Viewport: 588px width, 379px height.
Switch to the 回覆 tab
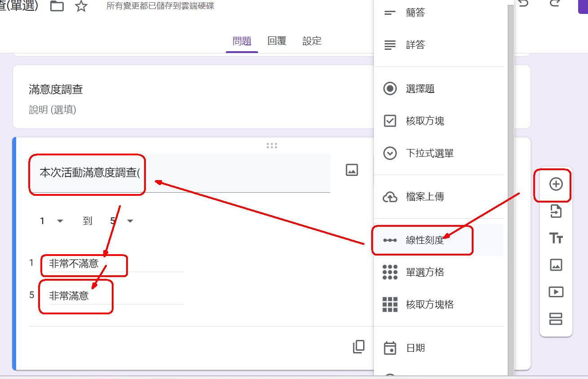pos(277,41)
